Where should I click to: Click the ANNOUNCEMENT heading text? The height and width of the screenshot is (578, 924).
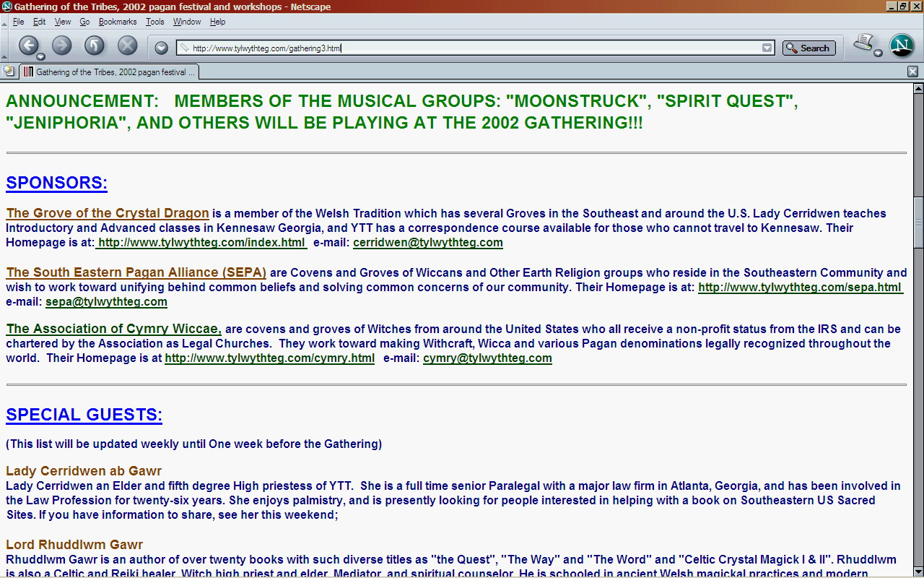[402, 111]
